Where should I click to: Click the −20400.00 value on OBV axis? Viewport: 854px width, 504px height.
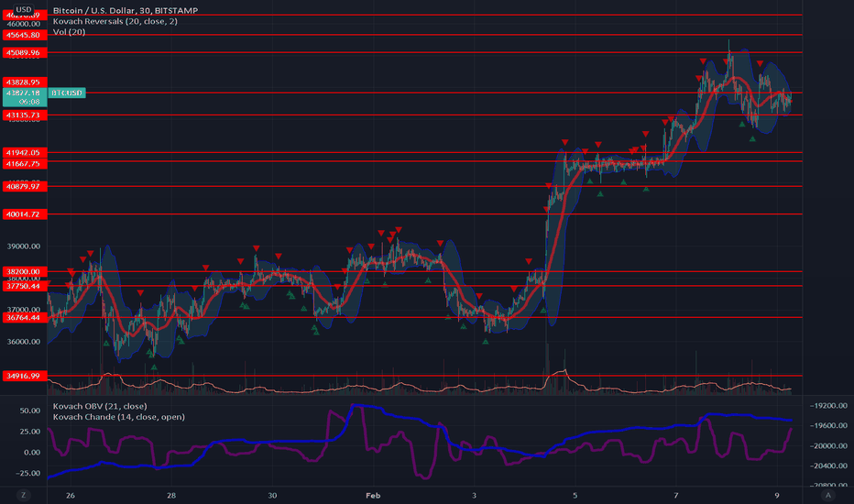(827, 466)
